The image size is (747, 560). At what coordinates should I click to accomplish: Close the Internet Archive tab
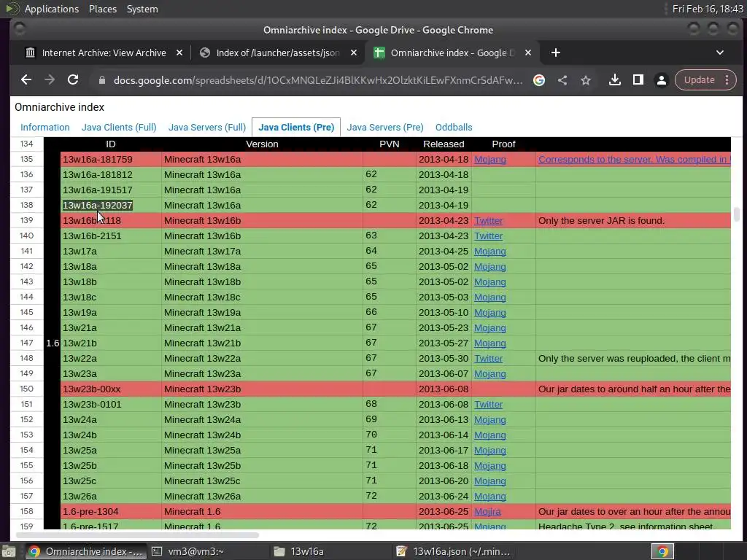179,52
